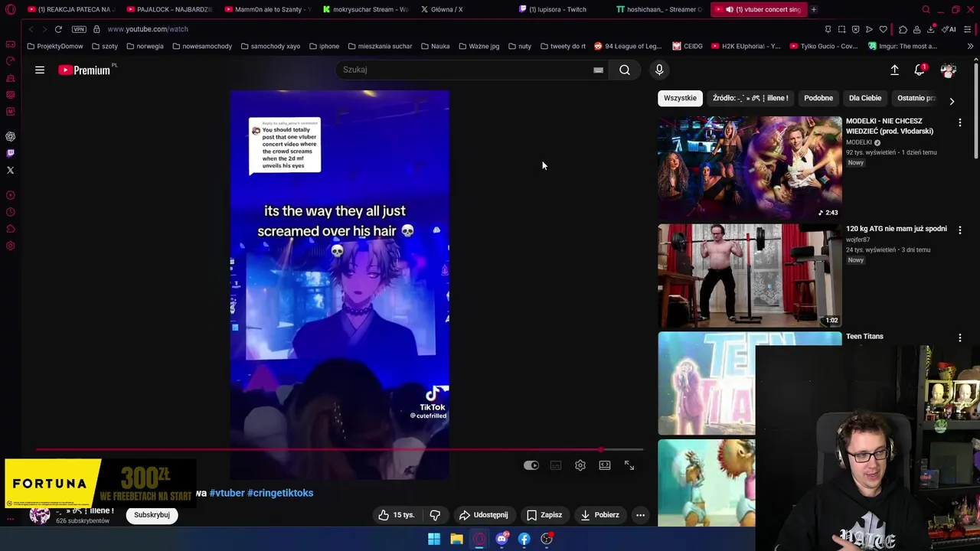980x551 pixels.
Task: Add page to Opera bookmarks heart
Action: (x=883, y=29)
